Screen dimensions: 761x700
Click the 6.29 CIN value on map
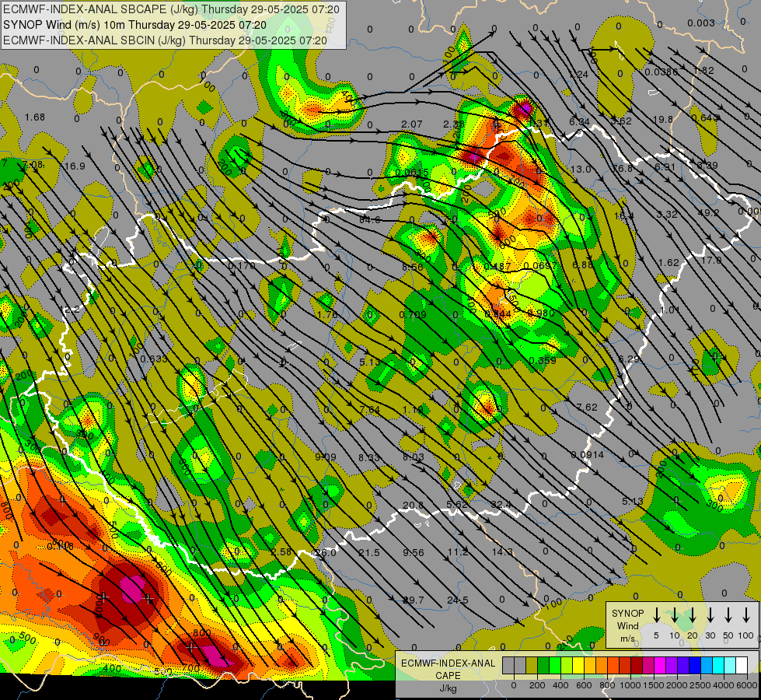tap(629, 359)
